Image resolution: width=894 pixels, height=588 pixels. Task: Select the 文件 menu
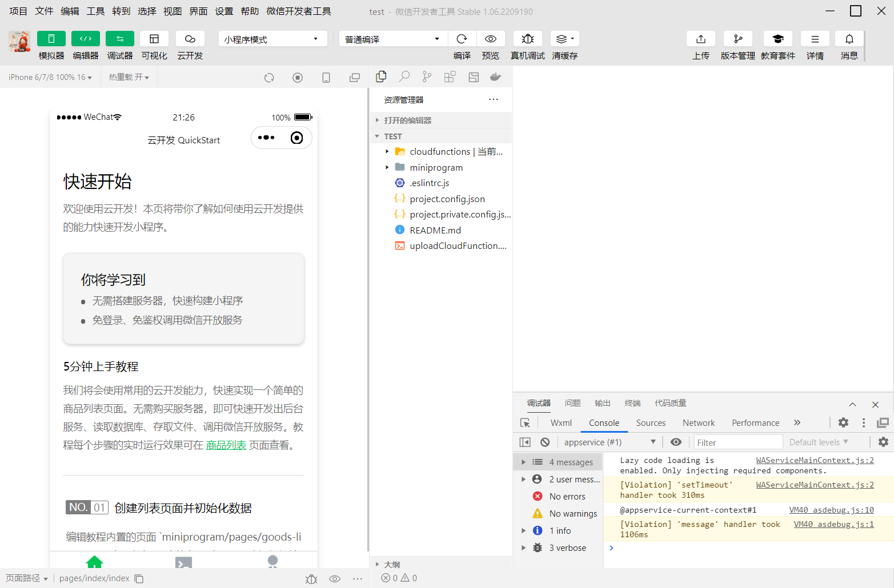coord(44,11)
